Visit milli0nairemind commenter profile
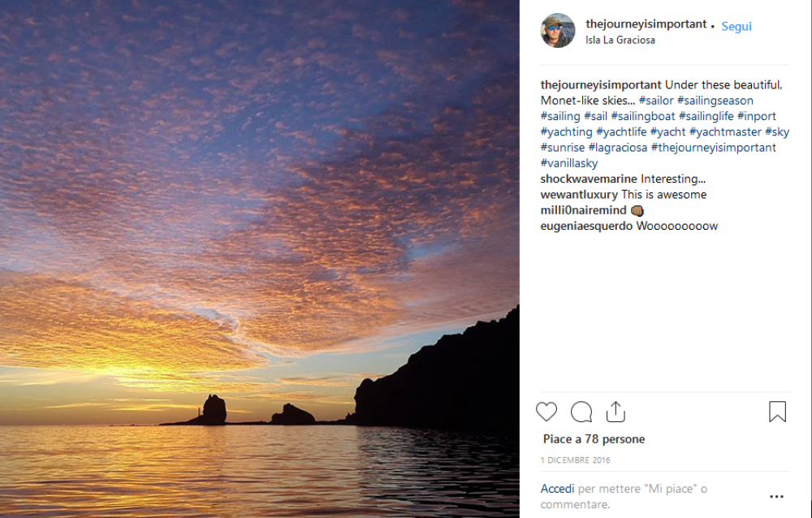Screen dimensions: 812x518 tap(583, 210)
